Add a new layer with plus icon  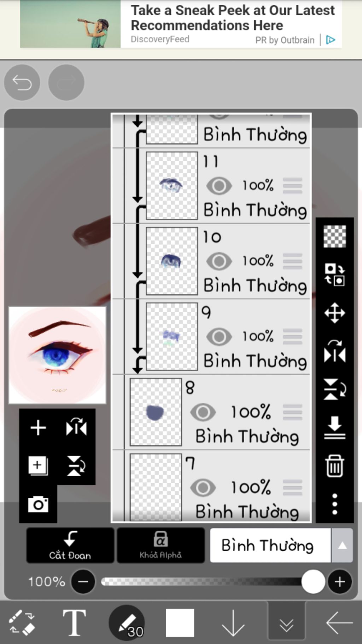(x=38, y=428)
